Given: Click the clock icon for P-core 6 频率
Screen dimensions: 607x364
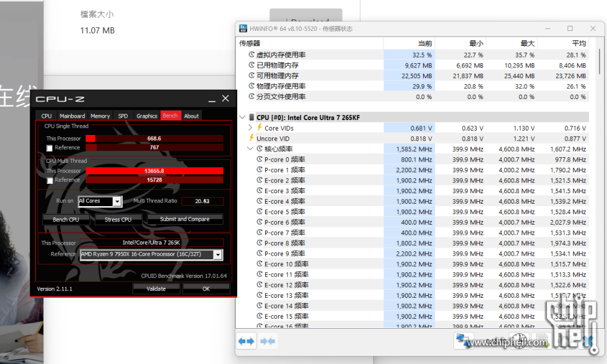Looking at the screenshot, I should [x=260, y=222].
